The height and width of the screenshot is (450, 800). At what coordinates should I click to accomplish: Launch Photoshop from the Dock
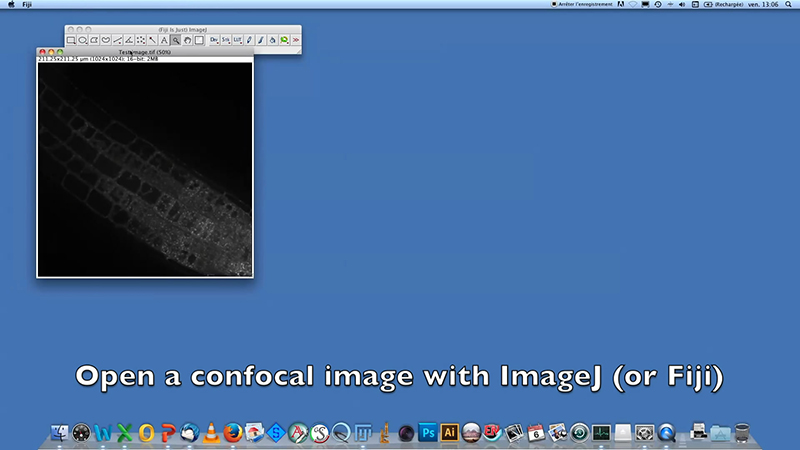(428, 433)
